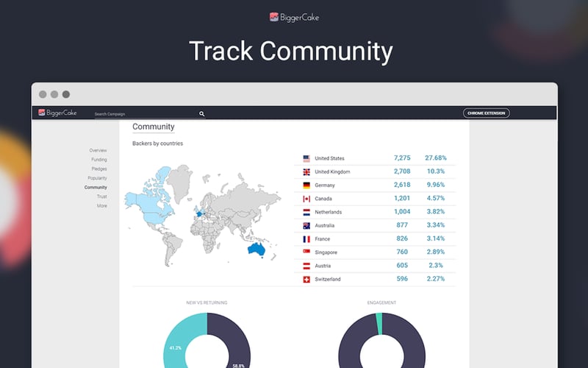Click the Community page heading

click(154, 127)
